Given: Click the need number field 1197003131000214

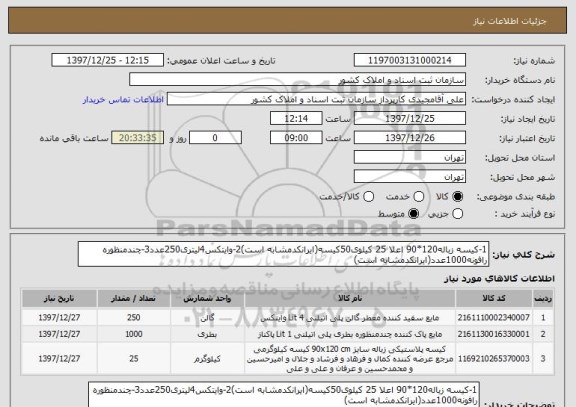Looking at the screenshot, I should point(410,60).
